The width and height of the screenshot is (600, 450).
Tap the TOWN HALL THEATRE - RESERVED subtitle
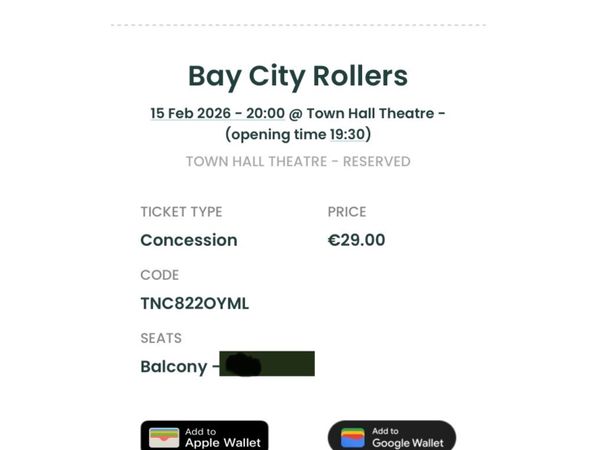click(298, 161)
